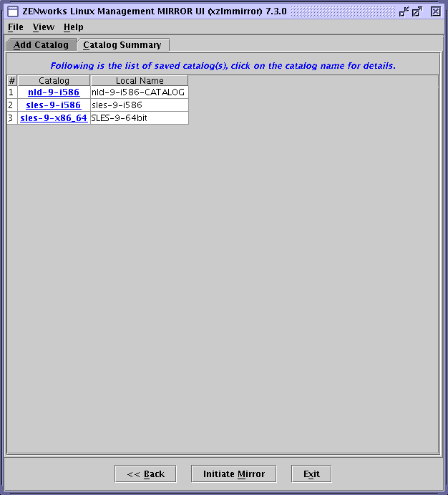
Task: Select the nld-9-i586-CATALOG local name cell
Action: click(140, 92)
